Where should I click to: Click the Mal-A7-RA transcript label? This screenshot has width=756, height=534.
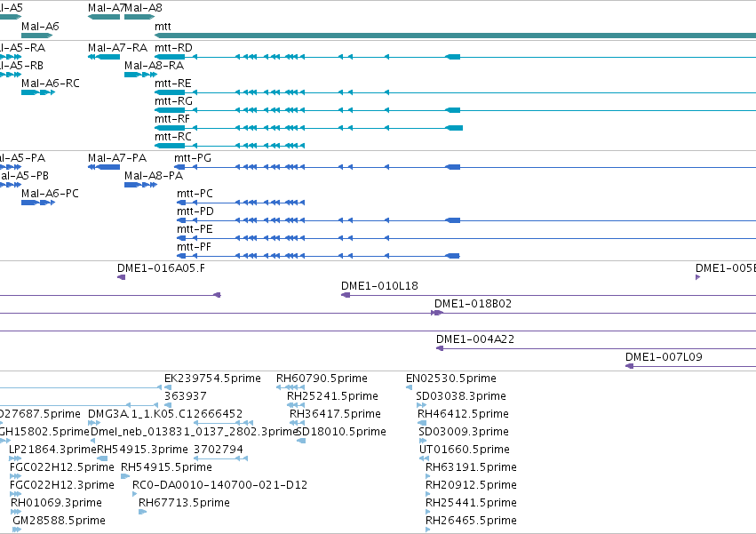coord(117,48)
